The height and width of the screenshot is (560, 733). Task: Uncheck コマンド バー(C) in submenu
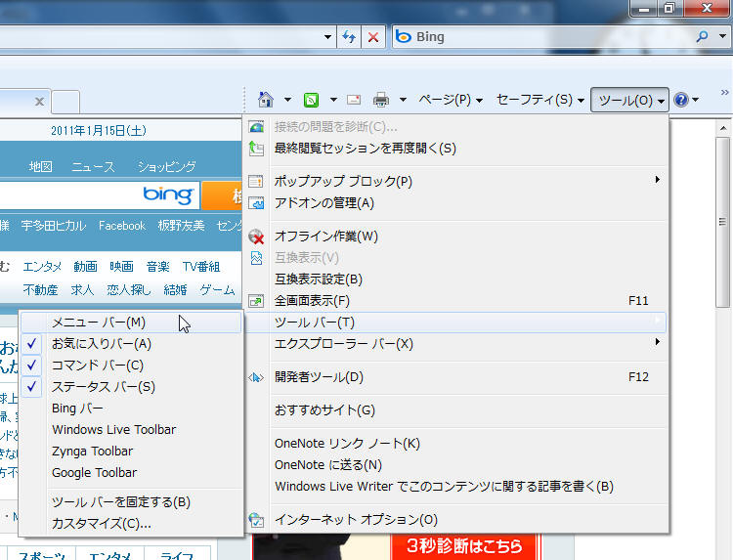pyautogui.click(x=131, y=366)
